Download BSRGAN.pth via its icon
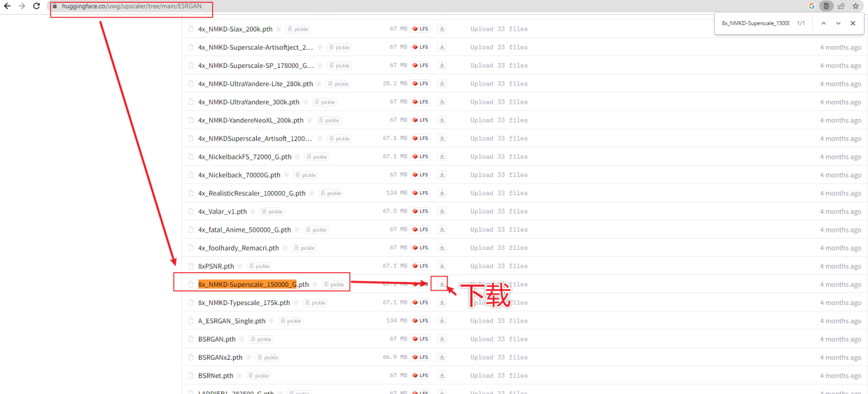868x394 pixels. (x=442, y=339)
